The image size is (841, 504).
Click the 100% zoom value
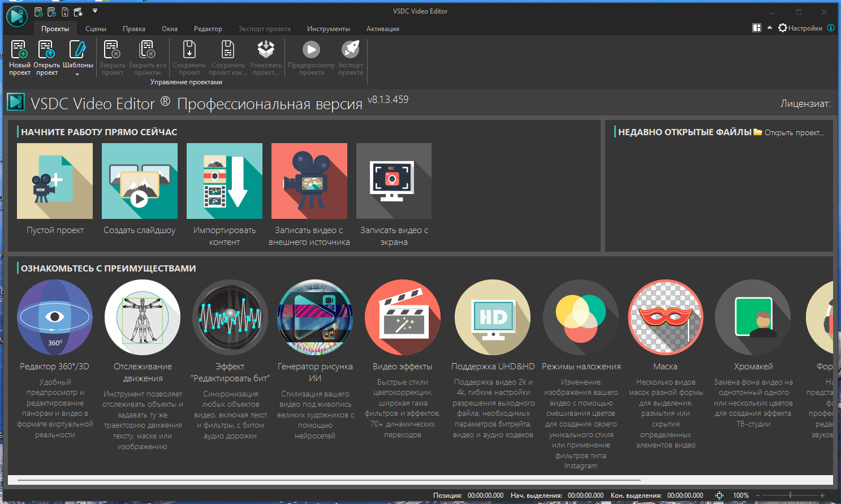point(741,496)
